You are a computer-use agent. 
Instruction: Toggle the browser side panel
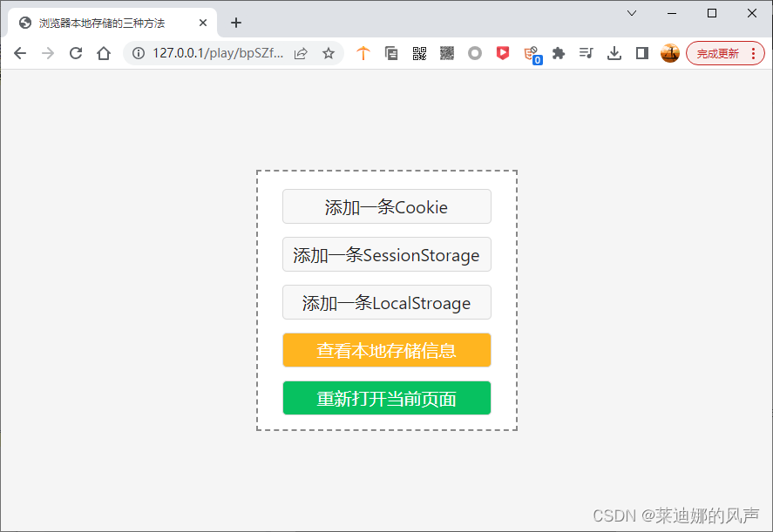click(x=642, y=53)
